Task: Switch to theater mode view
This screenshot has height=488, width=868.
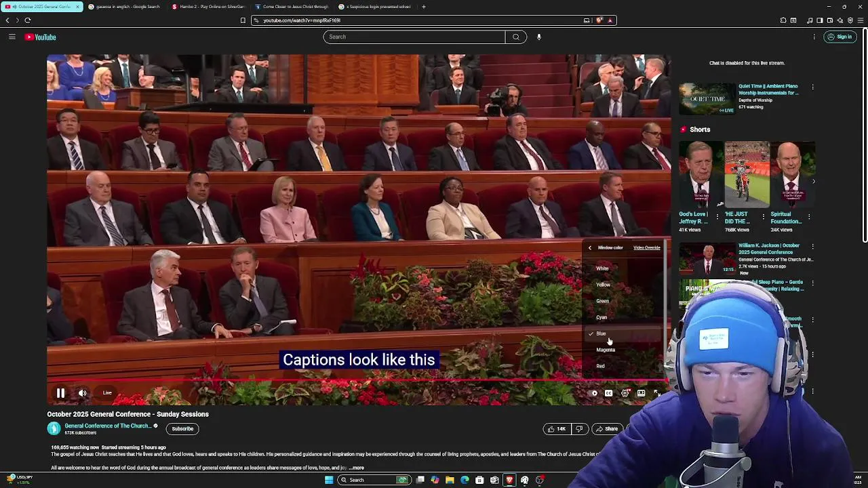Action: 641,393
